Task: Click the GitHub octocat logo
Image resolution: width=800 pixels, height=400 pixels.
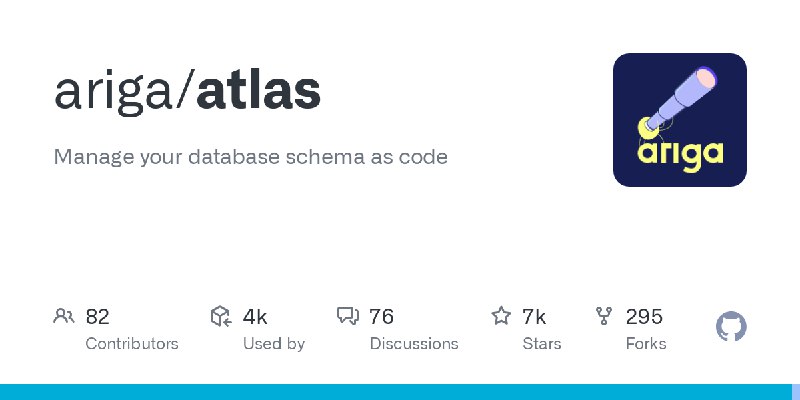Action: pyautogui.click(x=731, y=327)
